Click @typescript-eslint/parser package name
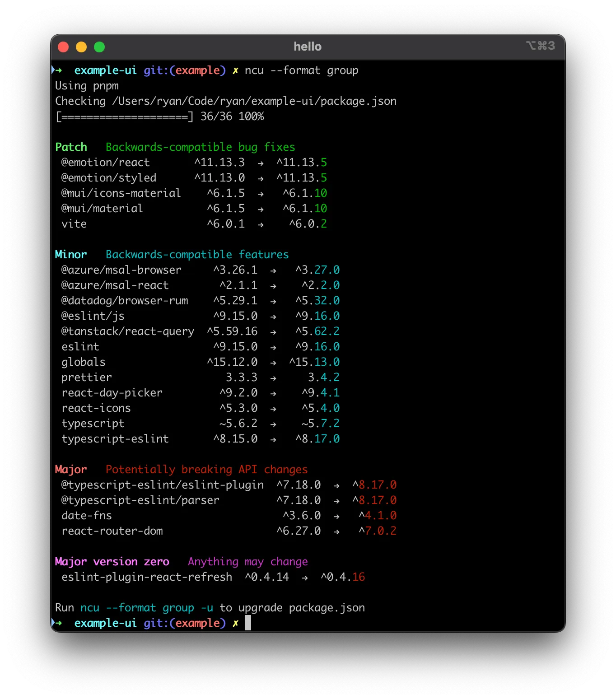Screen dimensions: 616x699 [140, 500]
